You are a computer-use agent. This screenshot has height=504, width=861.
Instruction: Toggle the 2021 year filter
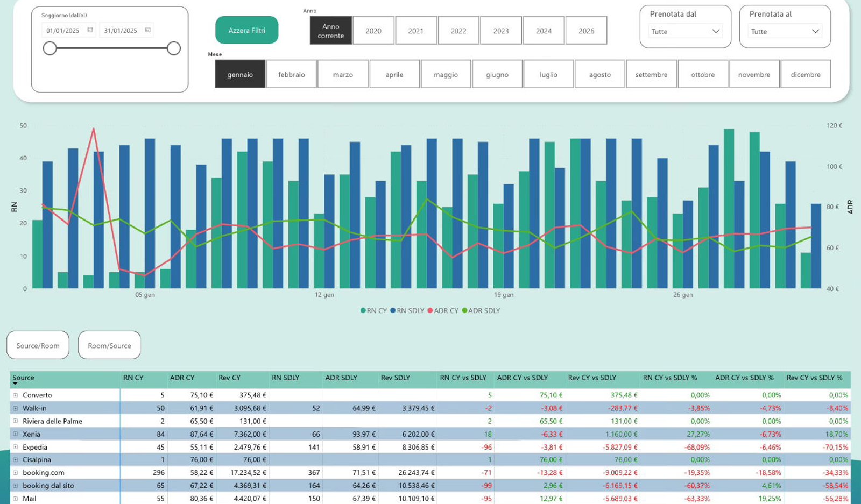pyautogui.click(x=416, y=31)
